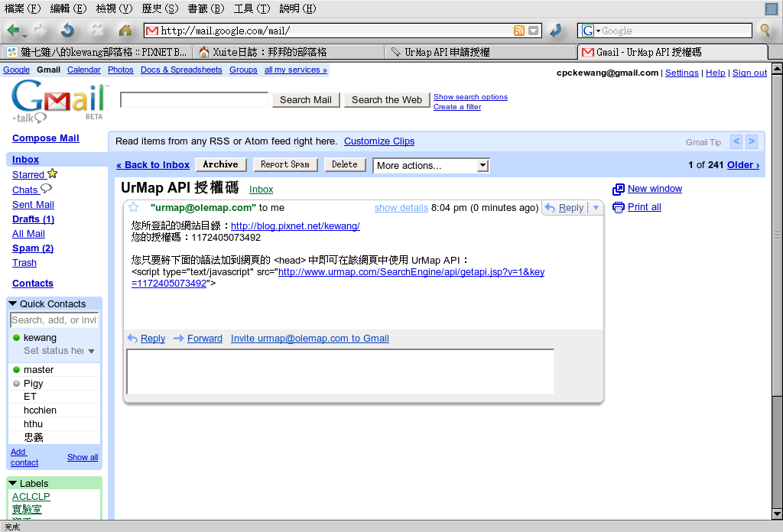
Task: Select the Pigy contact
Action: (34, 383)
